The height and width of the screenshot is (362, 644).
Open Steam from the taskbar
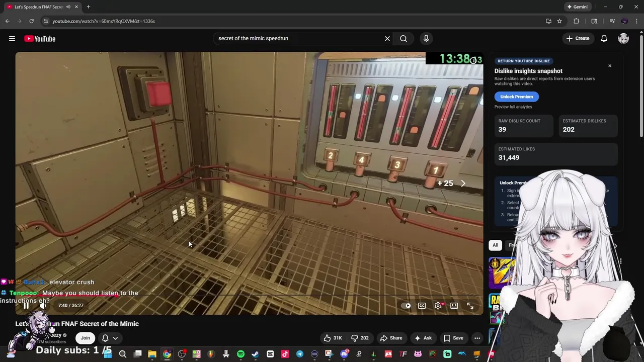point(255,354)
